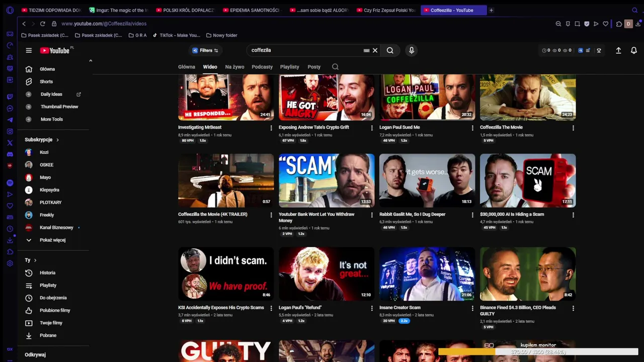Select the Na żywo channel tab
This screenshot has width=644, height=362.
tap(234, 67)
